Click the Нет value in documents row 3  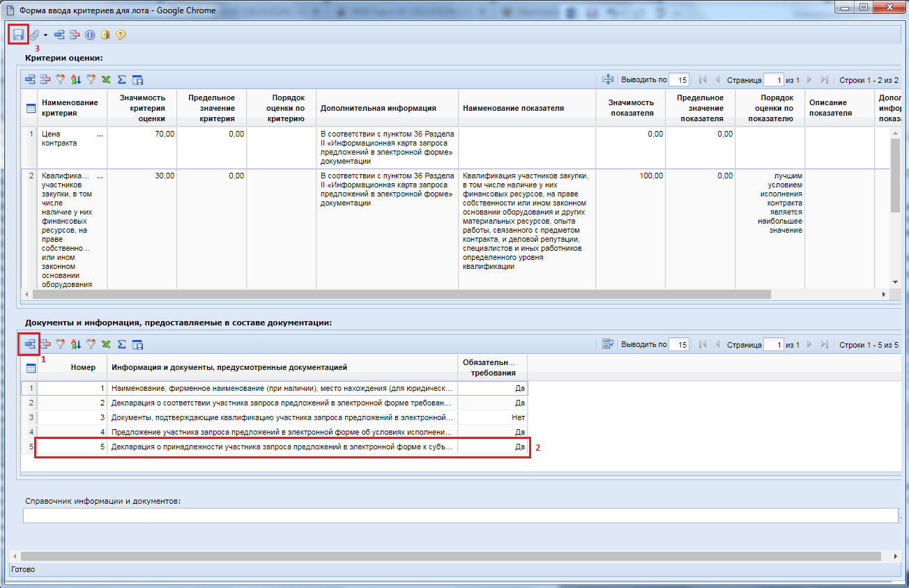click(x=518, y=417)
